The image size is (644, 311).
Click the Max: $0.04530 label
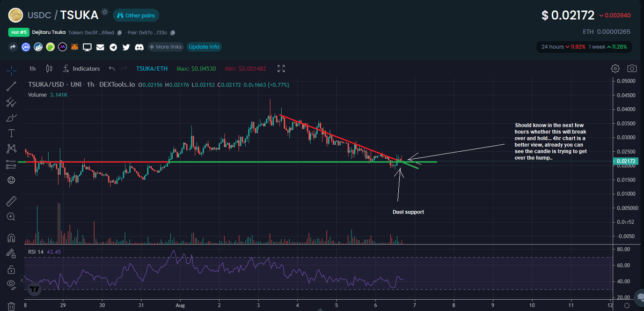196,69
